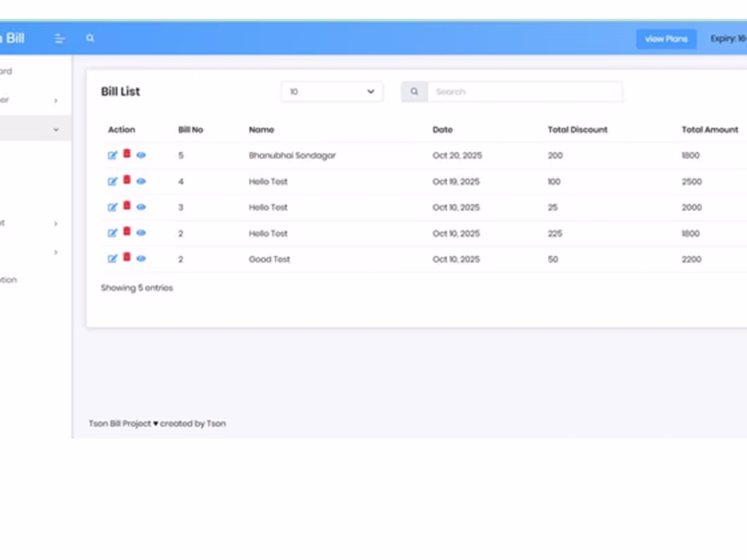
Task: Click the magnifier icon beside the search box
Action: tap(414, 91)
